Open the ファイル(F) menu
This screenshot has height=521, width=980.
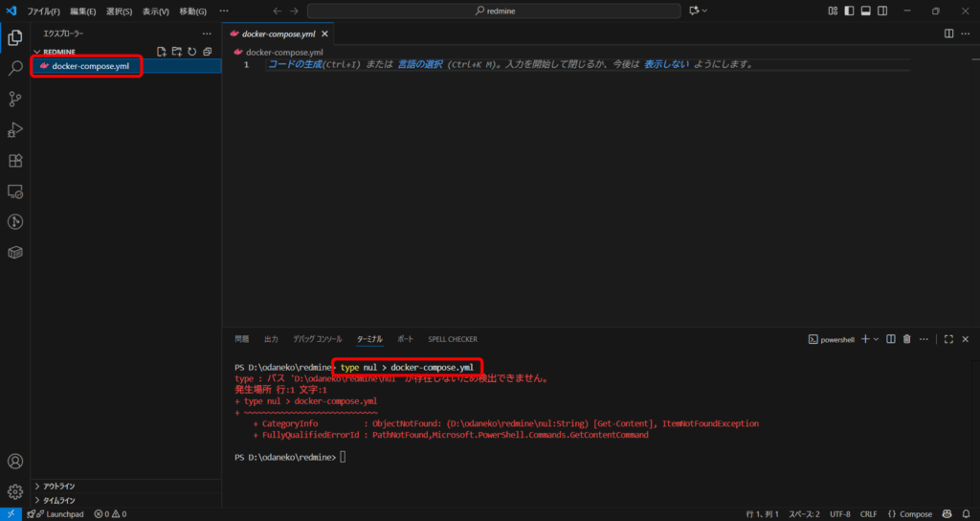coord(43,11)
